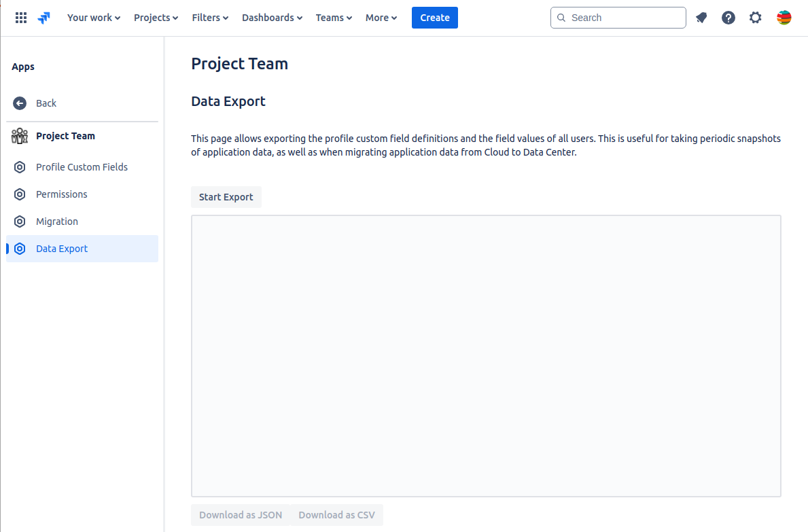
Task: Click the Project Team people icon
Action: pos(20,136)
